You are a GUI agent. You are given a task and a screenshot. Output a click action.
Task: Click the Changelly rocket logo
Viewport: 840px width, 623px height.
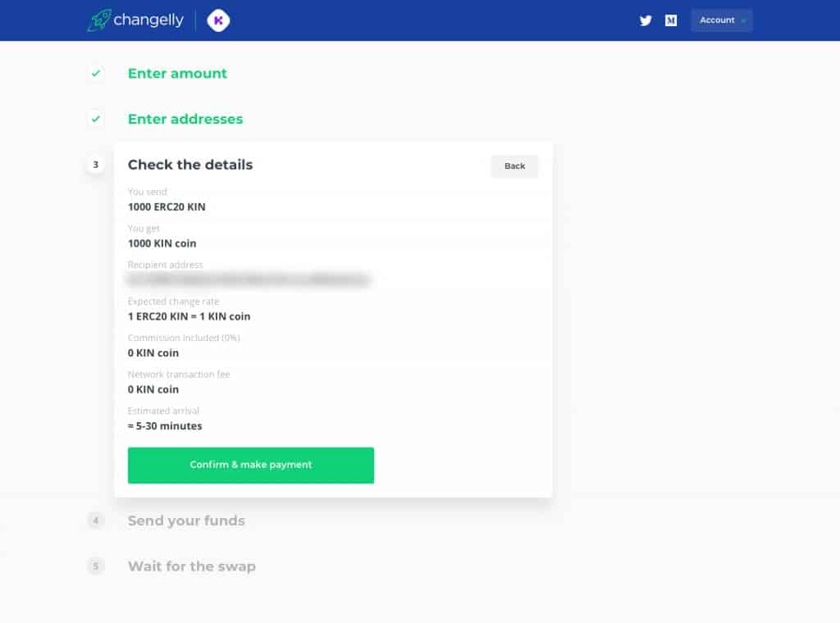pyautogui.click(x=99, y=20)
